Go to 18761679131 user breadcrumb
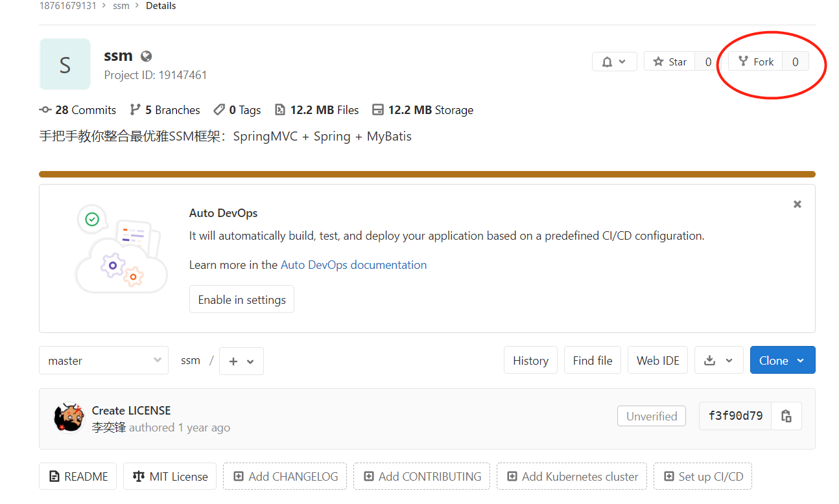The width and height of the screenshot is (839, 504). click(68, 6)
